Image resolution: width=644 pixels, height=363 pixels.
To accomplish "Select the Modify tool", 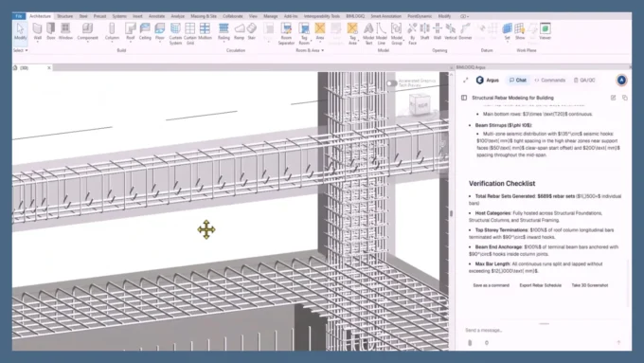I will click(x=20, y=31).
